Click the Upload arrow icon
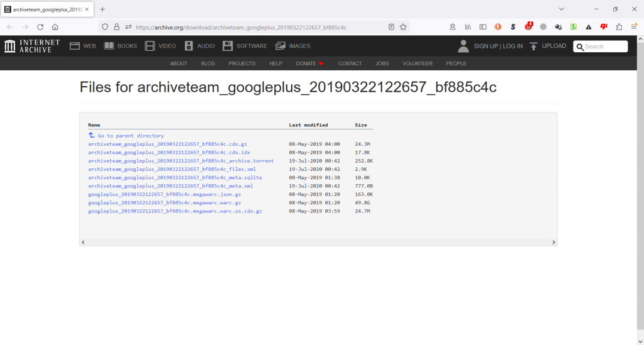 pyautogui.click(x=533, y=46)
